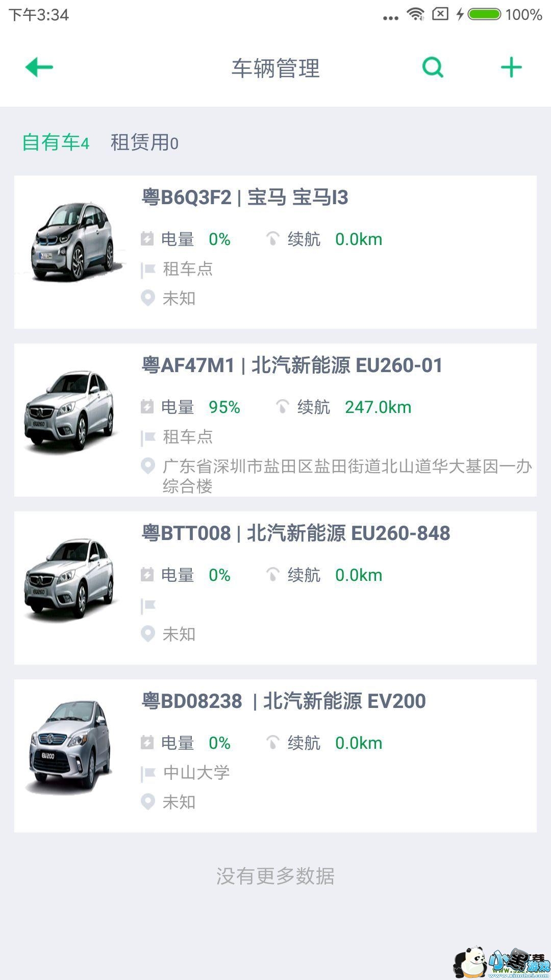Image resolution: width=551 pixels, height=980 pixels.
Task: Tap the Wi-Fi status bar icon
Action: (416, 14)
